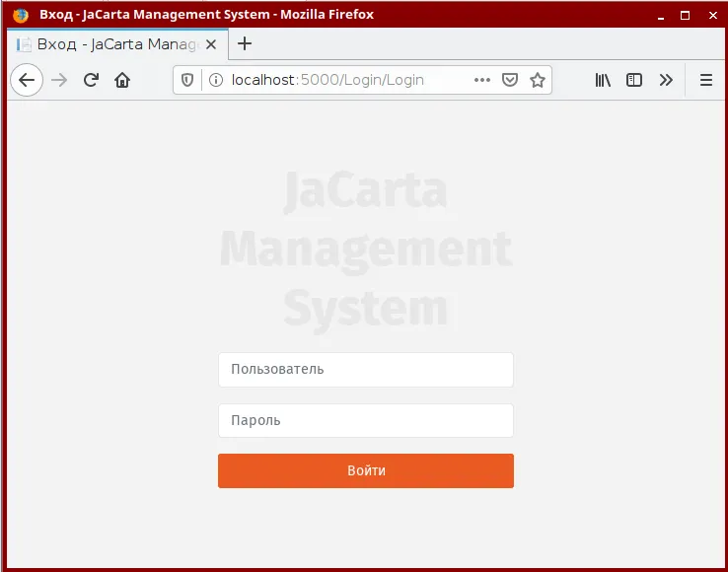This screenshot has width=728, height=572.
Task: Open the Library bookmarks and history icon
Action: click(603, 80)
